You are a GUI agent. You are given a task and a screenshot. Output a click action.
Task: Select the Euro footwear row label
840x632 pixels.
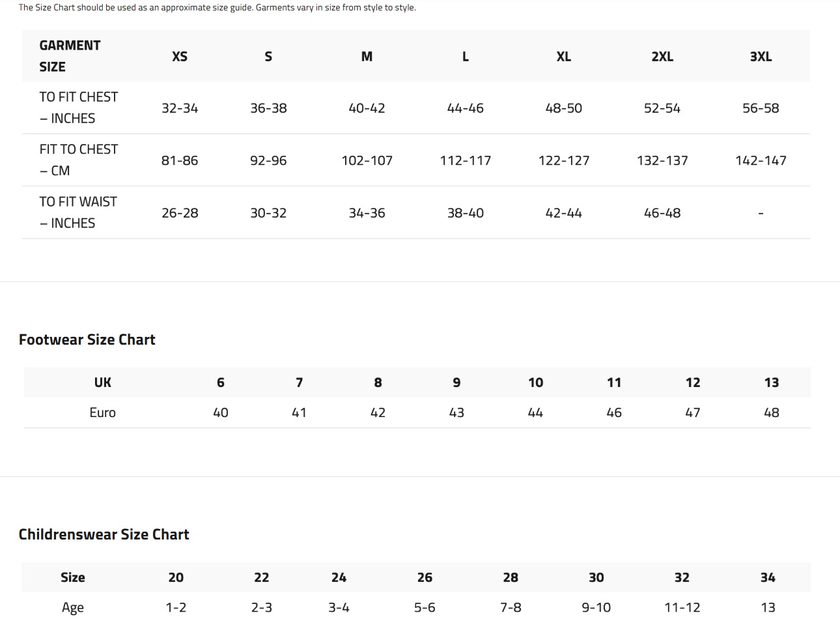click(102, 412)
